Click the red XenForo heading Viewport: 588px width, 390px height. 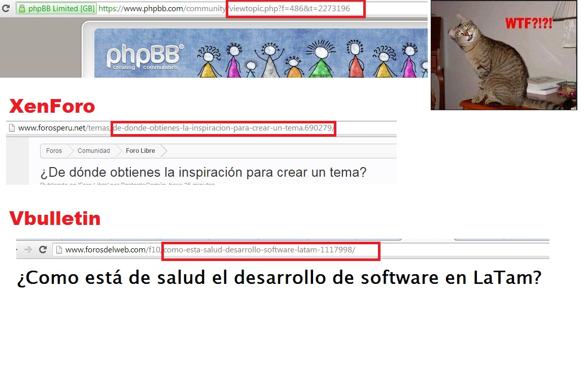coord(52,107)
